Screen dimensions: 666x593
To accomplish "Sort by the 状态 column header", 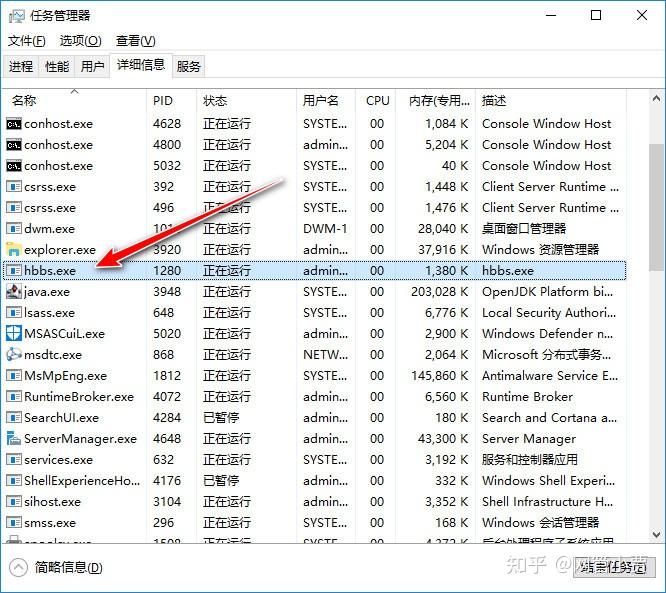I will coord(246,100).
